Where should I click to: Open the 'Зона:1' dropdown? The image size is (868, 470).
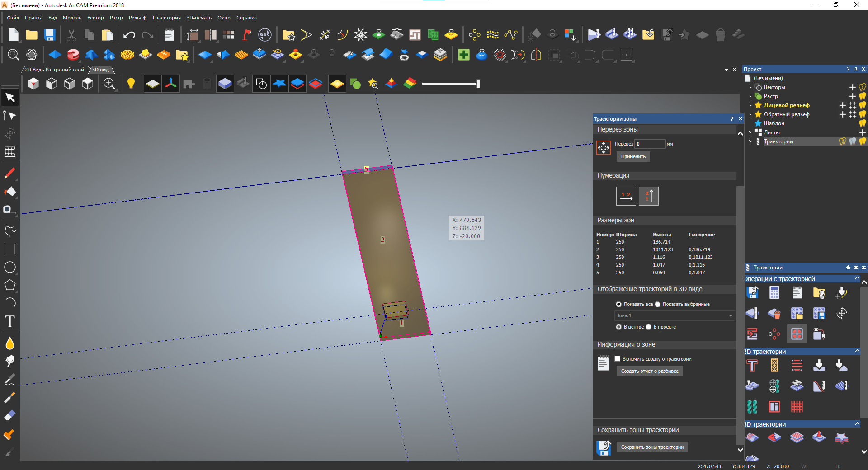pyautogui.click(x=675, y=315)
